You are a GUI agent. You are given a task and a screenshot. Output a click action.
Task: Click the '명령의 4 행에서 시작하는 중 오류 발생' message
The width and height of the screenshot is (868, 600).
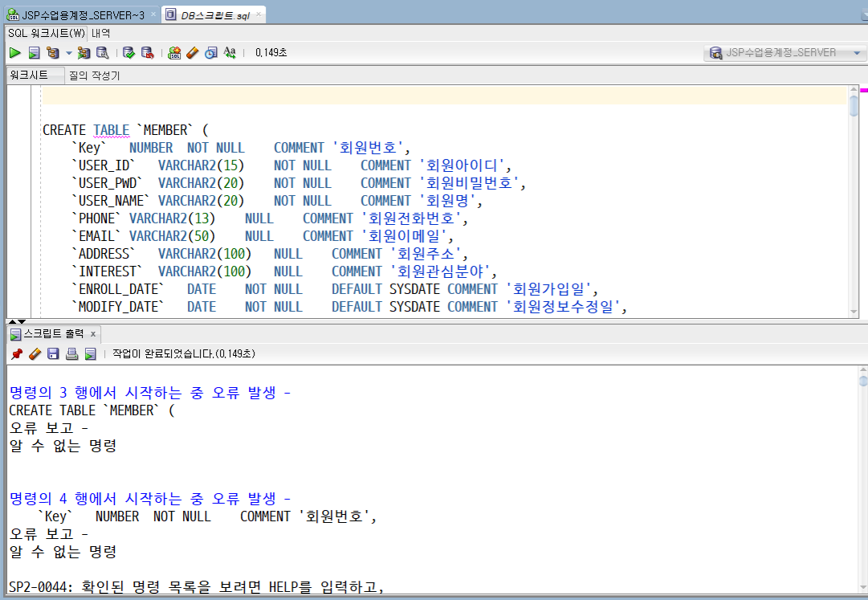pos(150,499)
